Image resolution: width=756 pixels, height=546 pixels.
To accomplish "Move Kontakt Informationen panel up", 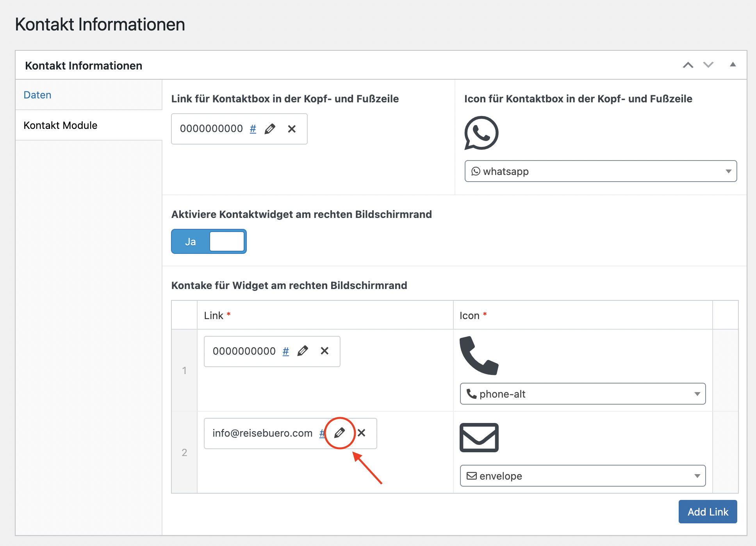I will [688, 65].
